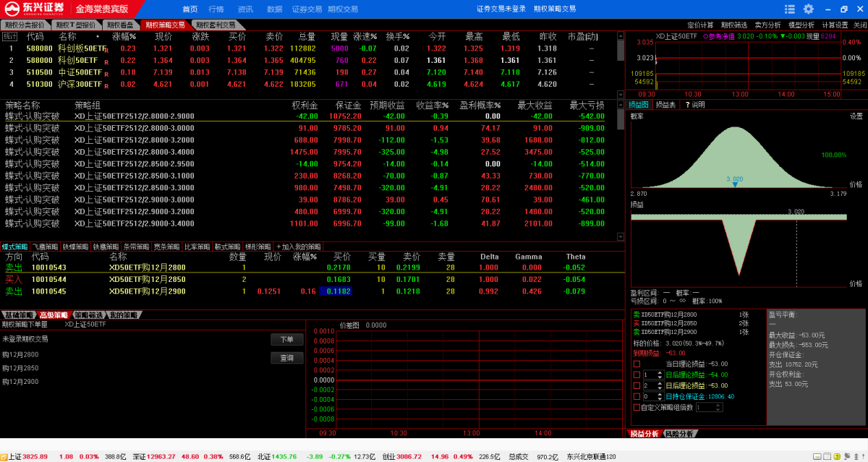Screen dimensions: 868x462
Task: Enable the 当日理论损益 checkbox
Action: (637, 364)
